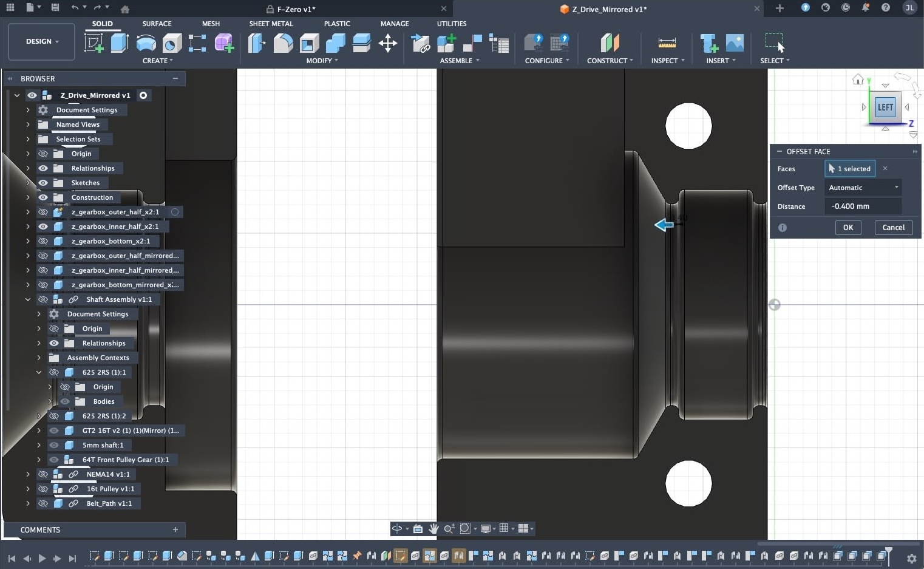924x569 pixels.
Task: Click the Distance input field
Action: tap(862, 206)
